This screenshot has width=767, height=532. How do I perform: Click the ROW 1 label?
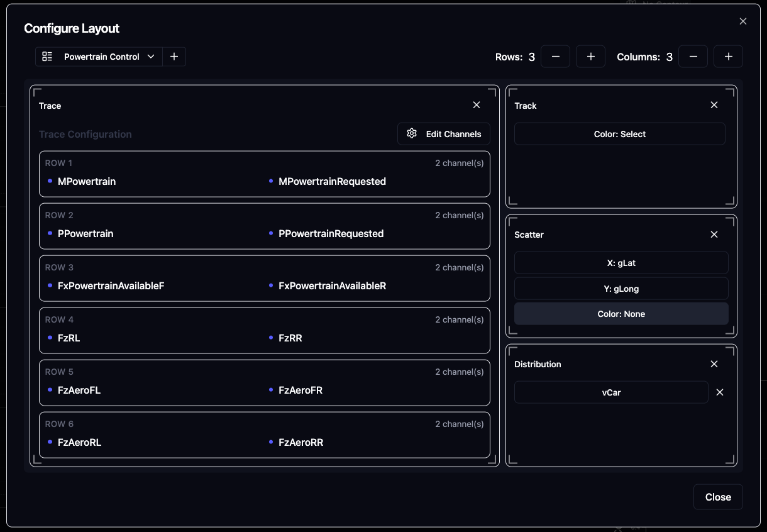tap(59, 163)
